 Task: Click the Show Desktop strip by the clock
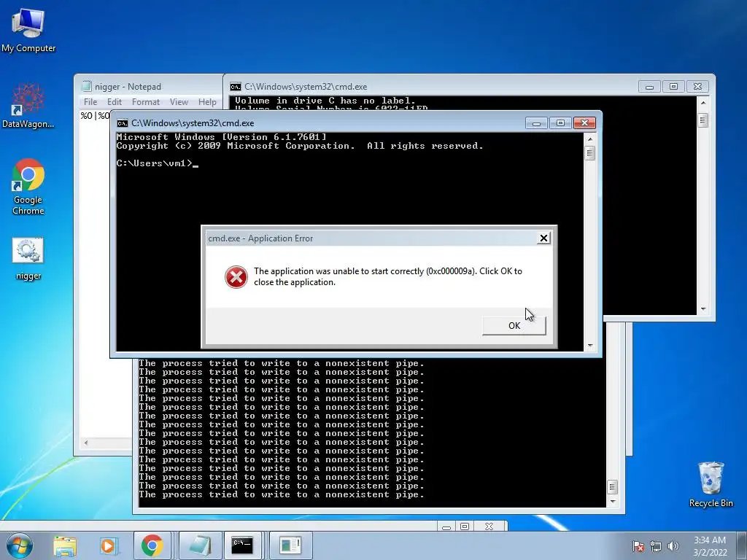click(742, 546)
